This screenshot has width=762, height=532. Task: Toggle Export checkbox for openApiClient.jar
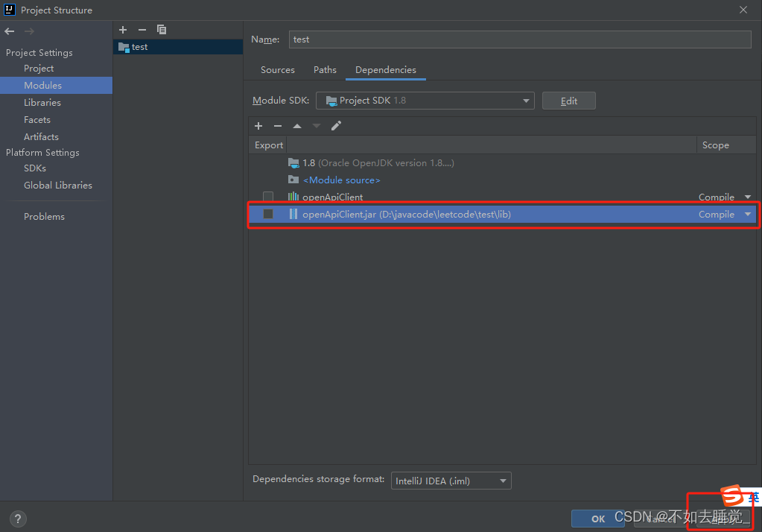267,214
